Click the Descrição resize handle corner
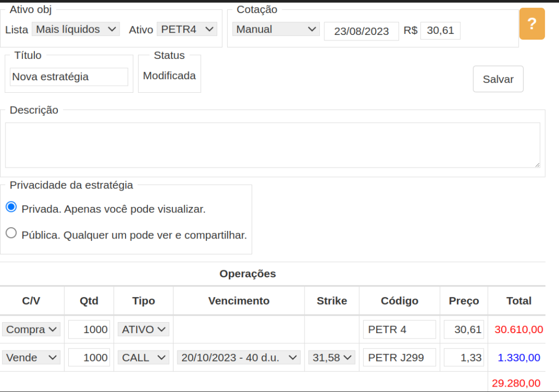This screenshot has width=559, height=392. click(x=537, y=165)
